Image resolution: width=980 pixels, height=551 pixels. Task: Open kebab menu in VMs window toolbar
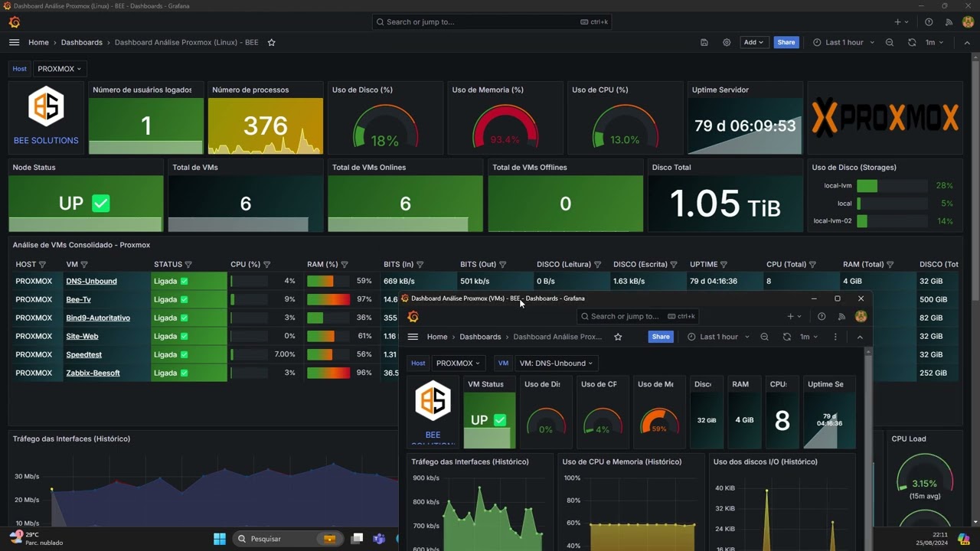pyautogui.click(x=835, y=337)
